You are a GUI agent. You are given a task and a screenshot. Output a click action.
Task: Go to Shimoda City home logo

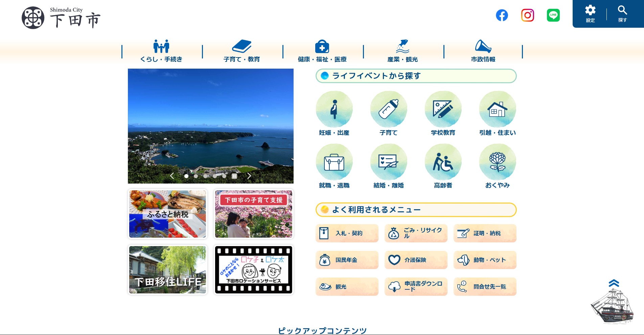click(61, 18)
